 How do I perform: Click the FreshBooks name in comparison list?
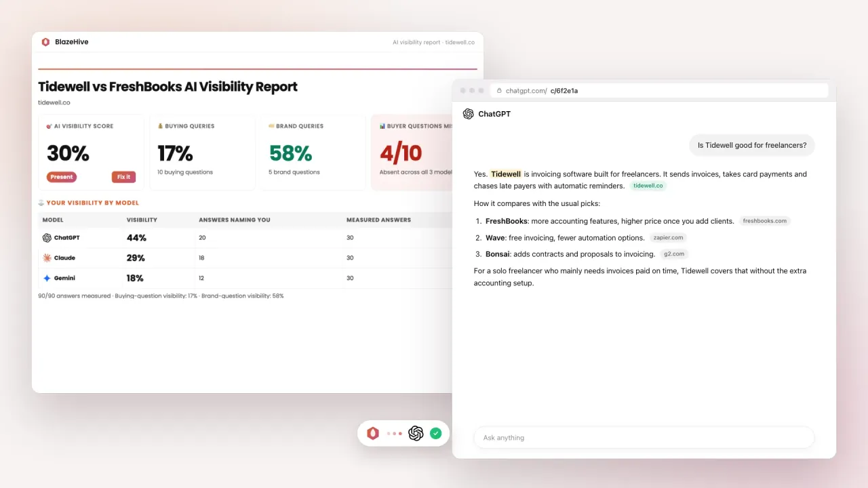point(507,221)
